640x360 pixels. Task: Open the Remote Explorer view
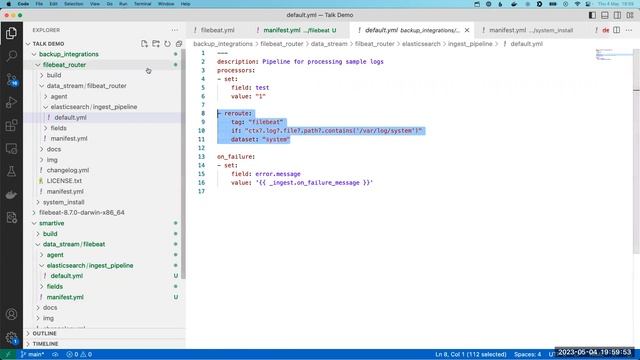(x=11, y=148)
